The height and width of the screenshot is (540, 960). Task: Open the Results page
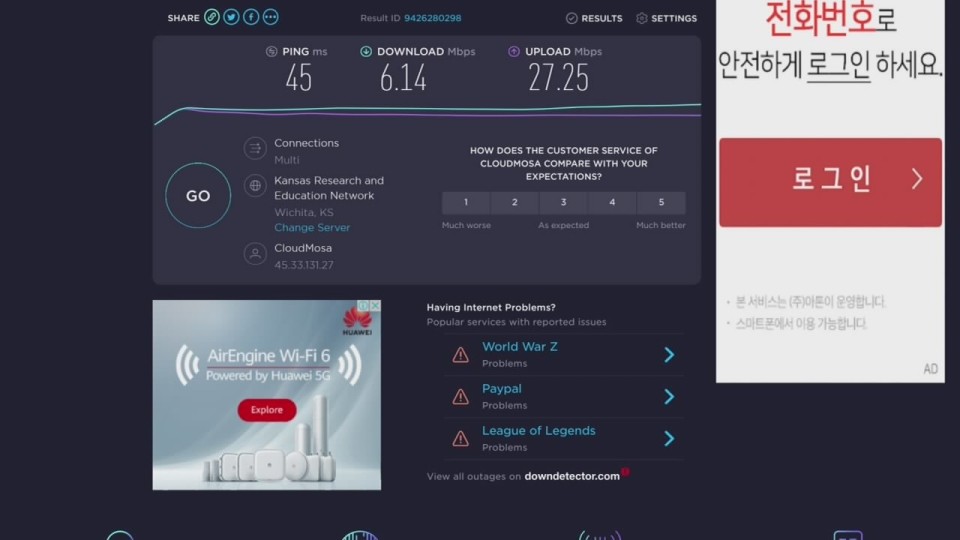coord(594,18)
